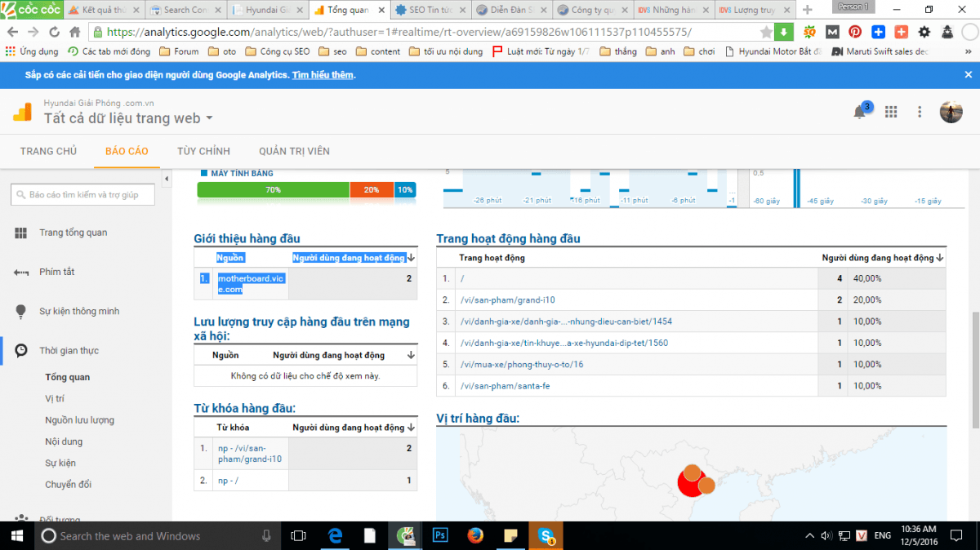Click the Tìm hiểu thêm link
980x550 pixels.
click(323, 74)
